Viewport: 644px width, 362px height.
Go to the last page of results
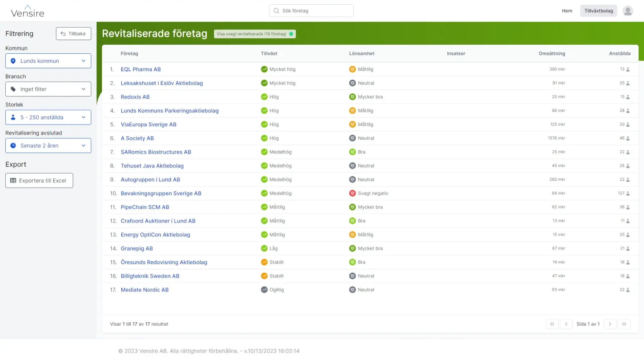point(624,324)
